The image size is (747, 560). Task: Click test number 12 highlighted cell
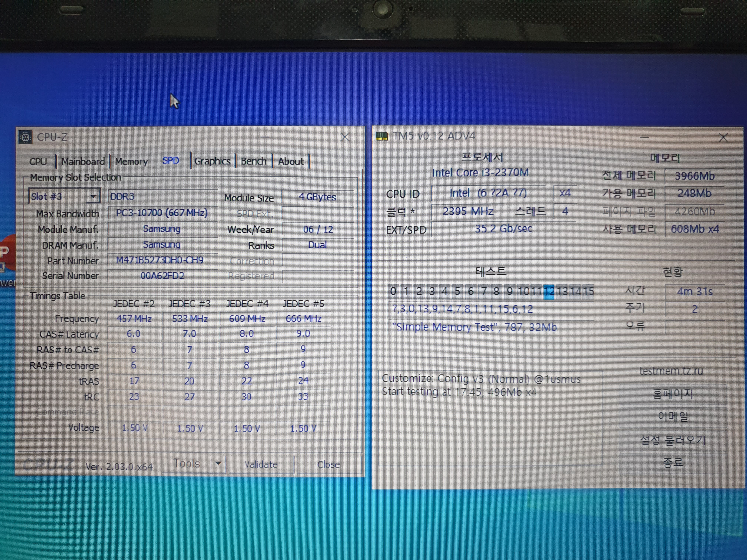(549, 291)
